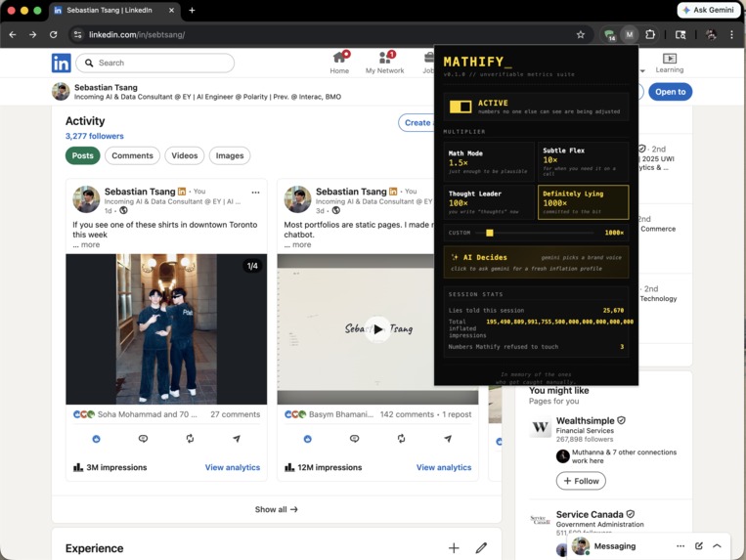The width and height of the screenshot is (746, 560).
Task: Select the Sebastian Tsang browser tab
Action: coord(114,10)
